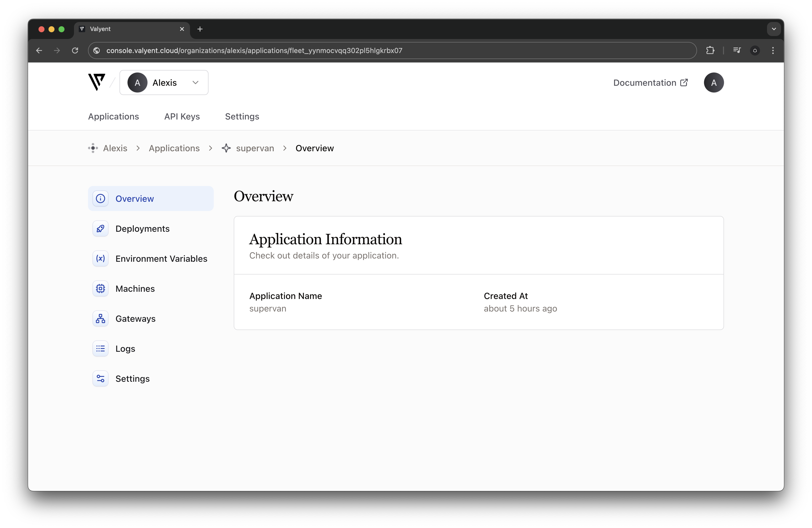The width and height of the screenshot is (812, 528).
Task: Open the Gateways network icon
Action: (100, 318)
